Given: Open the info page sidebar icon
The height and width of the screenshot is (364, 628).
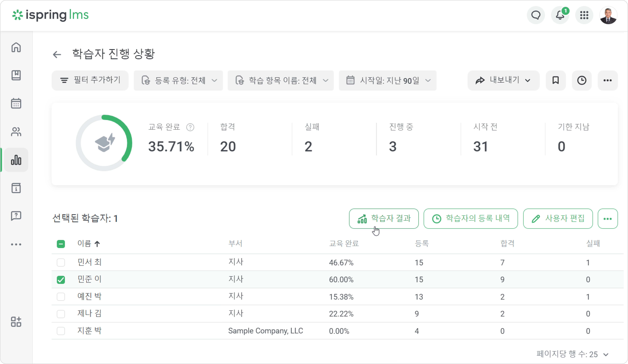Looking at the screenshot, I should (x=16, y=188).
